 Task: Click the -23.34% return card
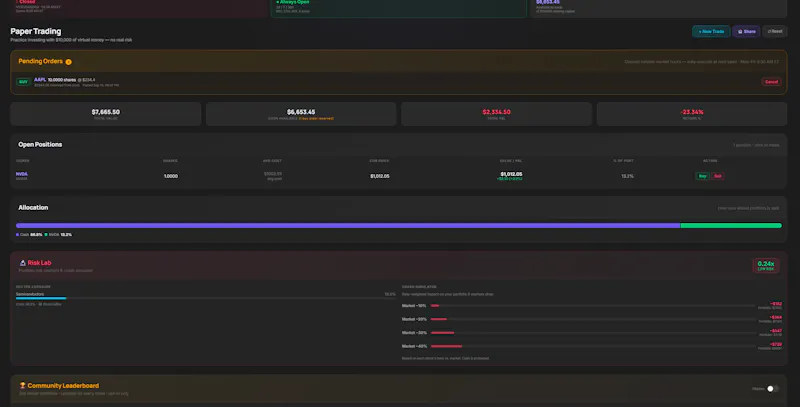(692, 114)
